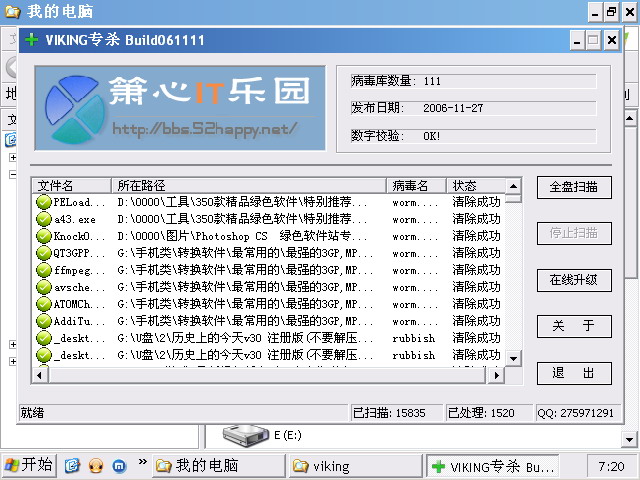Screen dimensions: 640x480
Task: Click the green check icon beside ATOMCh
Action: pyautogui.click(x=44, y=304)
